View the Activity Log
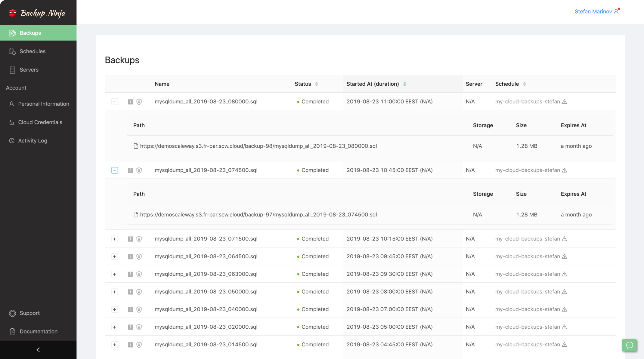644x359 pixels. tap(38, 140)
